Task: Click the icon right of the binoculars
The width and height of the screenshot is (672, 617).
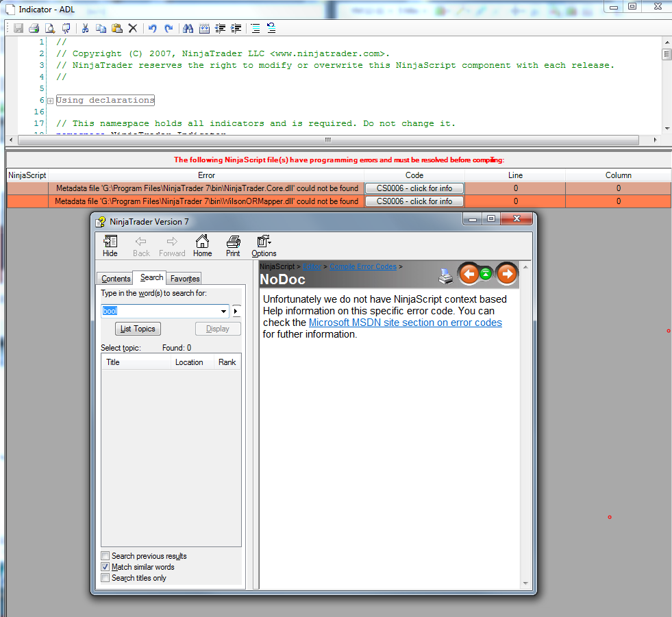Action: (204, 28)
